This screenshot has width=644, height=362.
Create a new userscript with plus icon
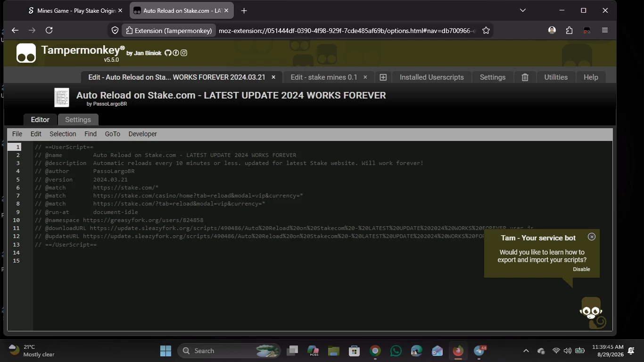tap(383, 77)
